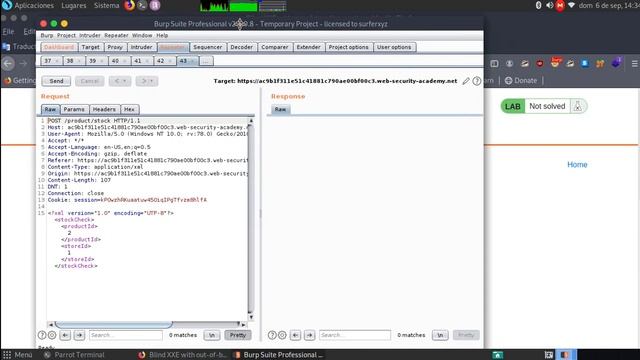The width and height of the screenshot is (640, 360).
Task: Switch the request view to Params
Action: (74, 109)
